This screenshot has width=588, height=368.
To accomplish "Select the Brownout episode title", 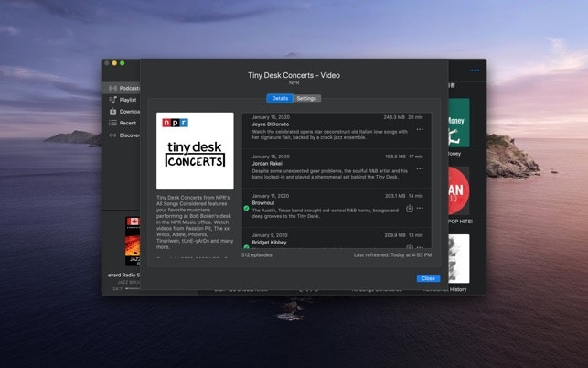I will [x=263, y=203].
